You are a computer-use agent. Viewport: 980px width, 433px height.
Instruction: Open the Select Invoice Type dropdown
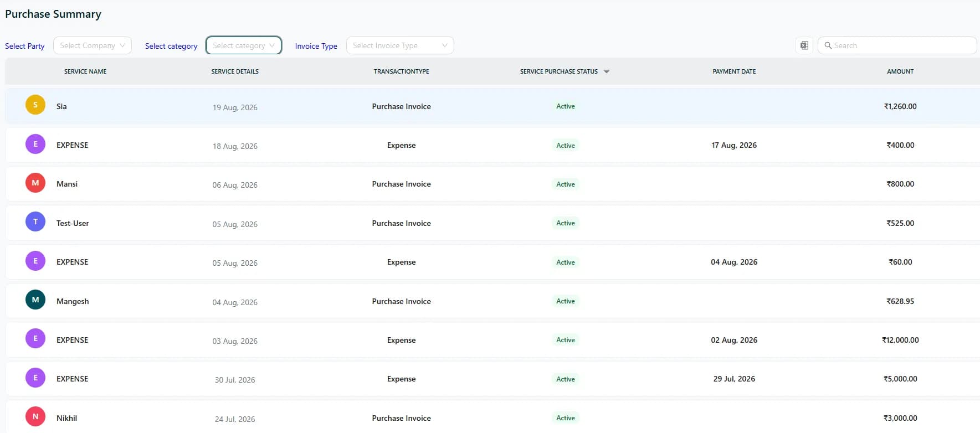point(400,45)
